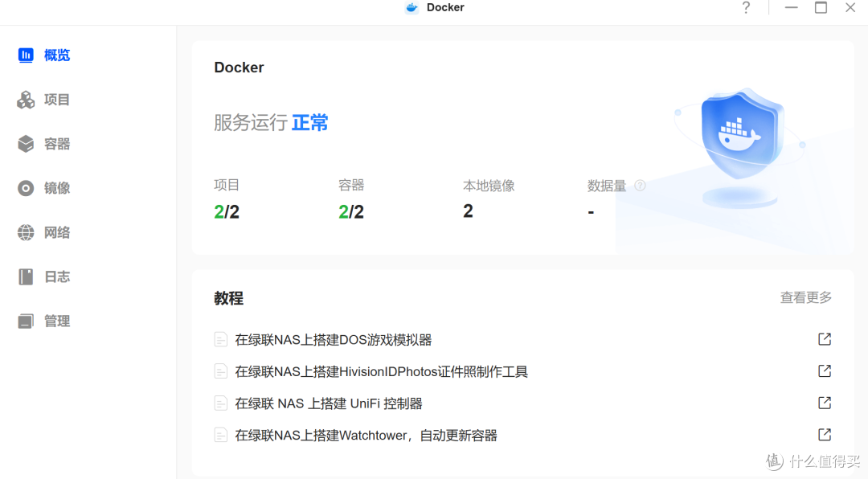Click the 本地镜像 count 2

tap(468, 211)
